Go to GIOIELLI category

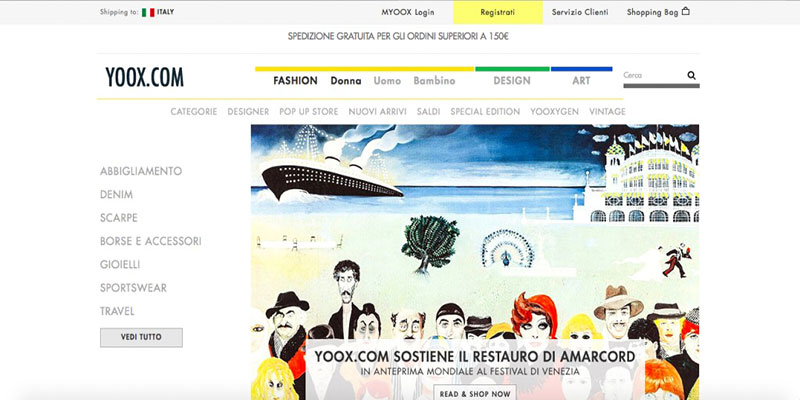pos(120,264)
